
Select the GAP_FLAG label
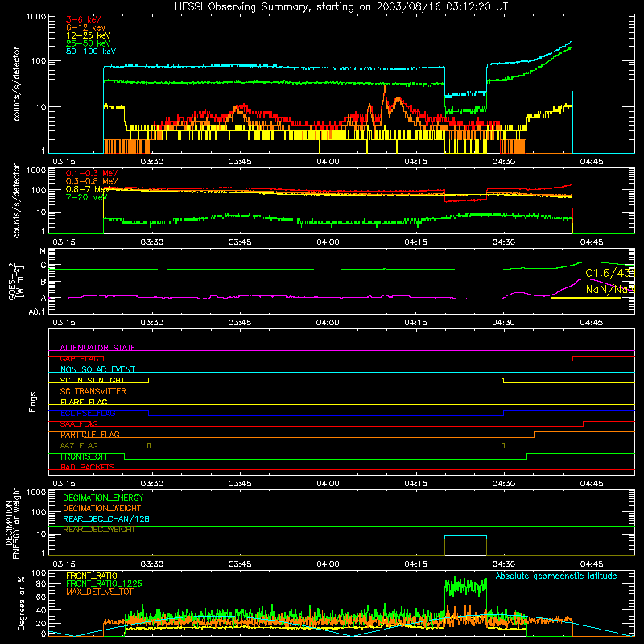coord(79,358)
